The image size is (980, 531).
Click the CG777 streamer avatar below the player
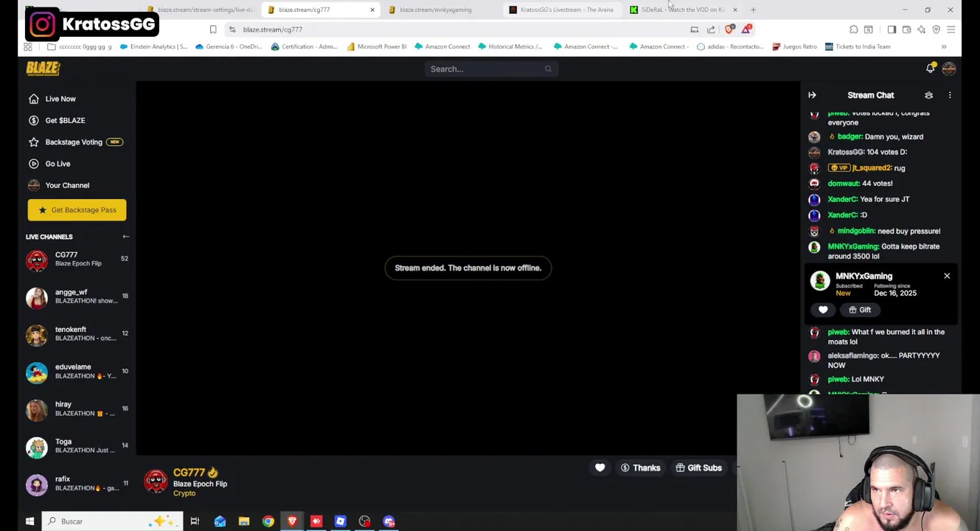[156, 482]
